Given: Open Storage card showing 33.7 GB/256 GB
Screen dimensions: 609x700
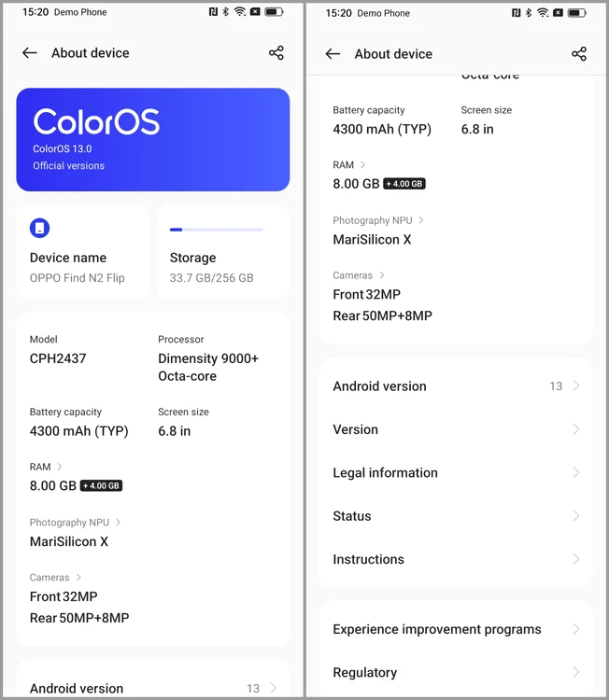Looking at the screenshot, I should coord(222,251).
